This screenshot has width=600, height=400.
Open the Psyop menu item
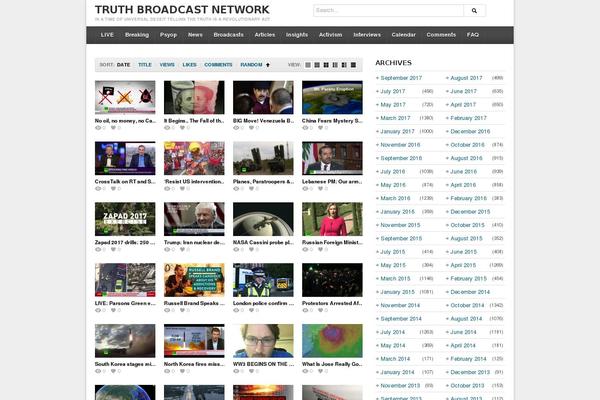[168, 35]
